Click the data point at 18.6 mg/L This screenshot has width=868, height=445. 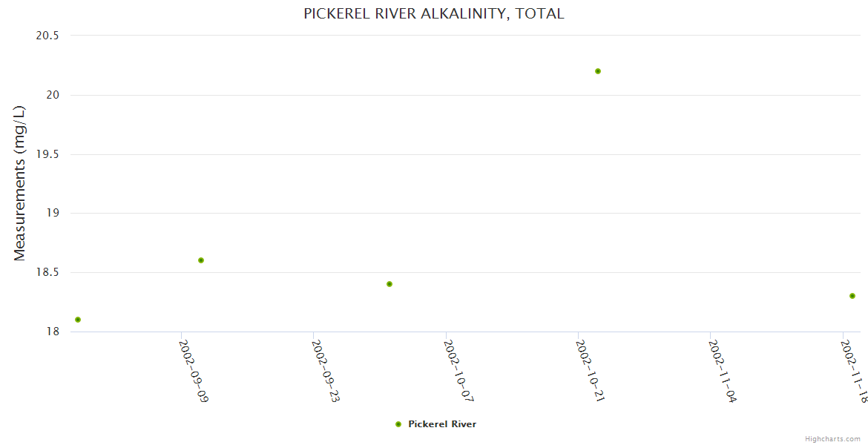pyautogui.click(x=201, y=260)
